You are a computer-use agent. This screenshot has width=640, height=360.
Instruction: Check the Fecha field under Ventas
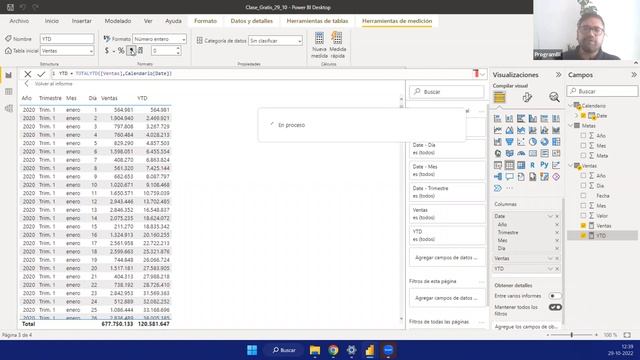pyautogui.click(x=583, y=196)
